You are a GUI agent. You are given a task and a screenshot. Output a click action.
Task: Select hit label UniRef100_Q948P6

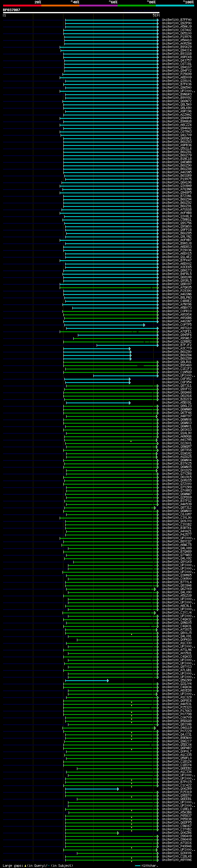coord(177,118)
